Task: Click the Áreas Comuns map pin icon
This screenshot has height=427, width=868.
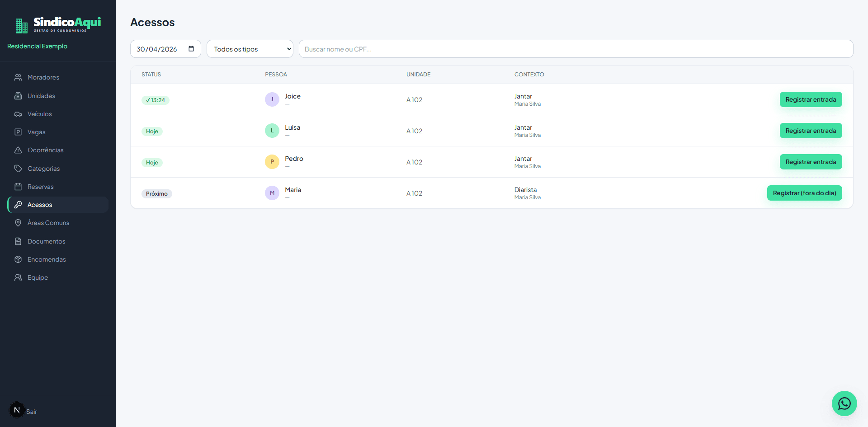Action: click(18, 223)
